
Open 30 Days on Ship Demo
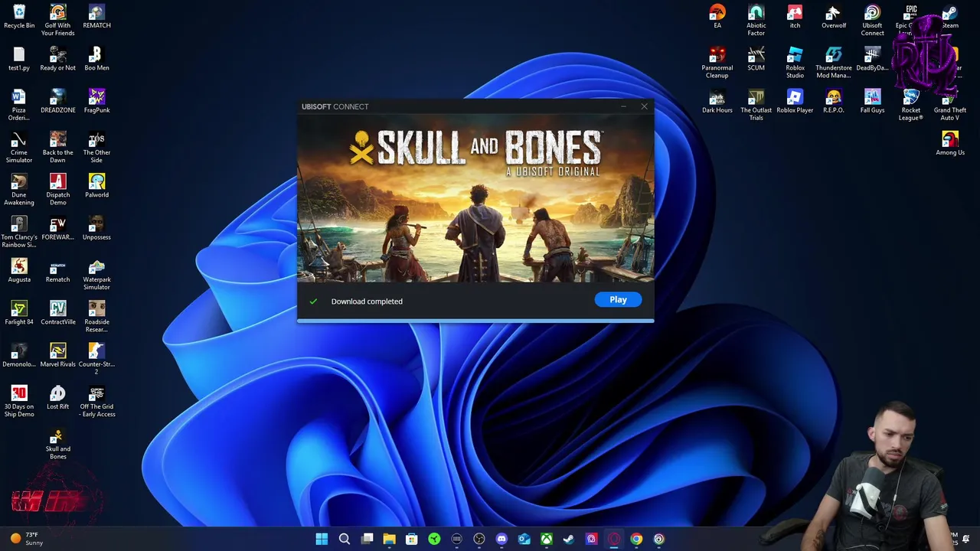[19, 402]
